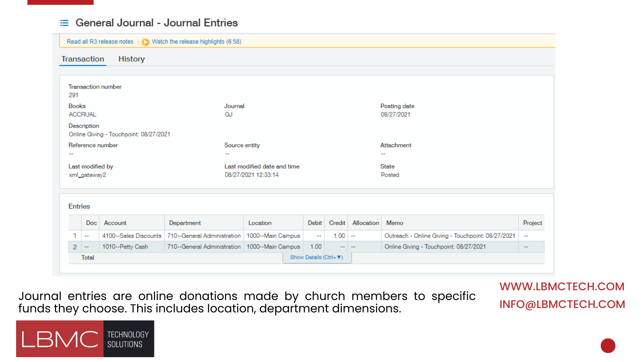644x362 pixels.
Task: Click the WWW.LBMCTECH.COM website link
Action: [x=562, y=287]
